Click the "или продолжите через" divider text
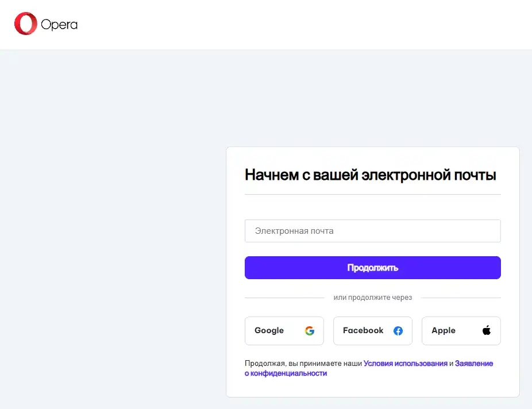This screenshot has height=409, width=532. (372, 298)
